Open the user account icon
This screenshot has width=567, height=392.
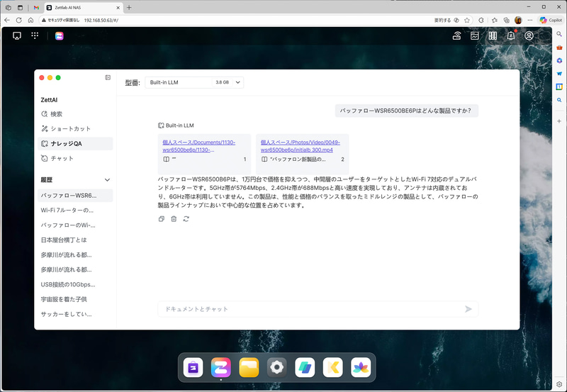pyautogui.click(x=529, y=35)
